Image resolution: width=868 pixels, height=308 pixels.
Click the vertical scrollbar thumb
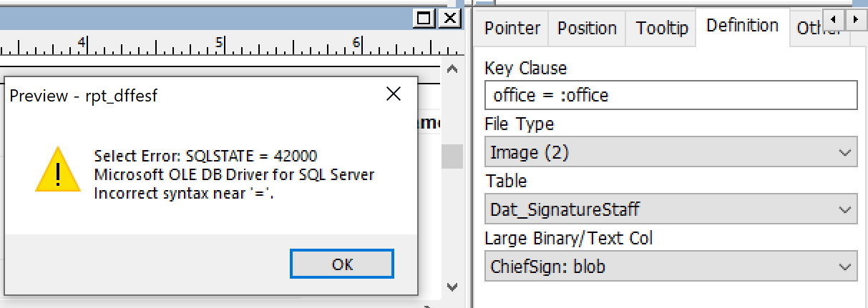point(452,156)
